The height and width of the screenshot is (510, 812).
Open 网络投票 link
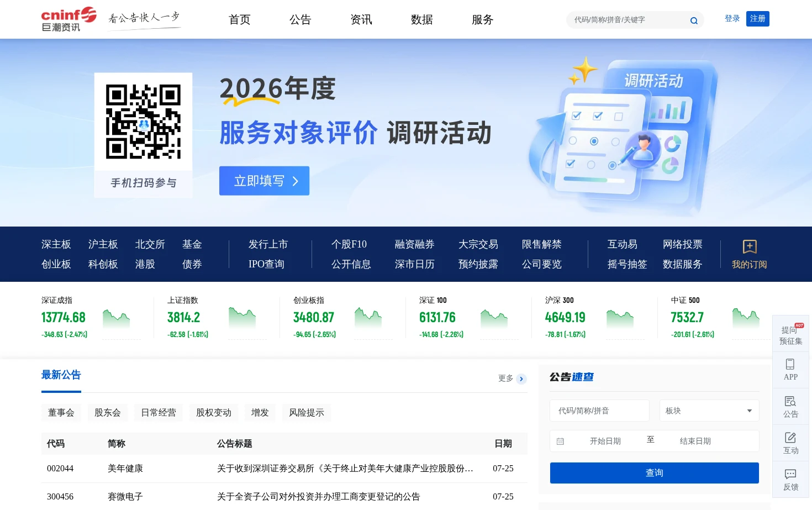tap(683, 244)
